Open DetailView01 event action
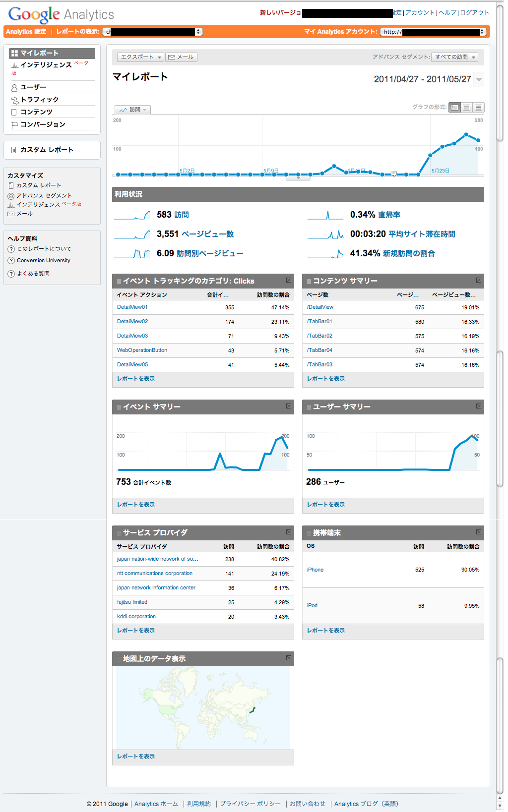The width and height of the screenshot is (508, 812). [x=132, y=307]
